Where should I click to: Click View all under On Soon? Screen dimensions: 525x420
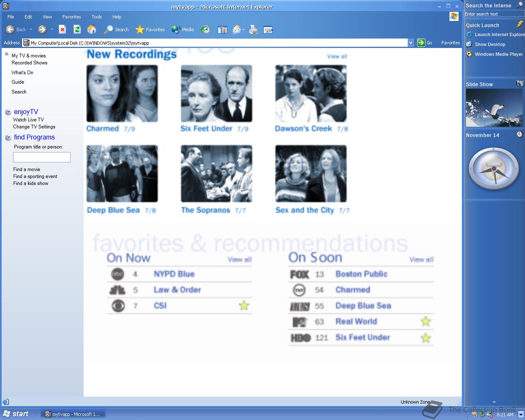pyautogui.click(x=422, y=260)
